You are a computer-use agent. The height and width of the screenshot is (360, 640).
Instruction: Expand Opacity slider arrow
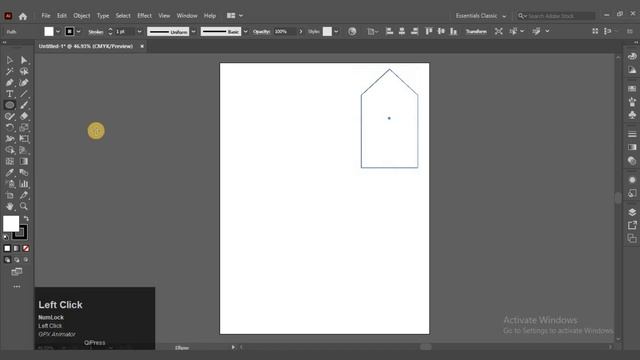click(x=301, y=31)
